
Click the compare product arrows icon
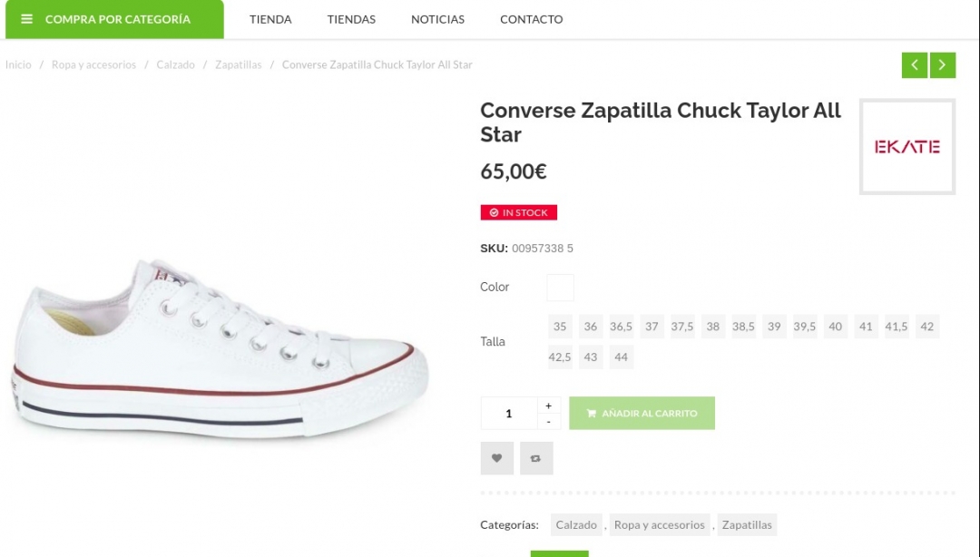pos(536,458)
